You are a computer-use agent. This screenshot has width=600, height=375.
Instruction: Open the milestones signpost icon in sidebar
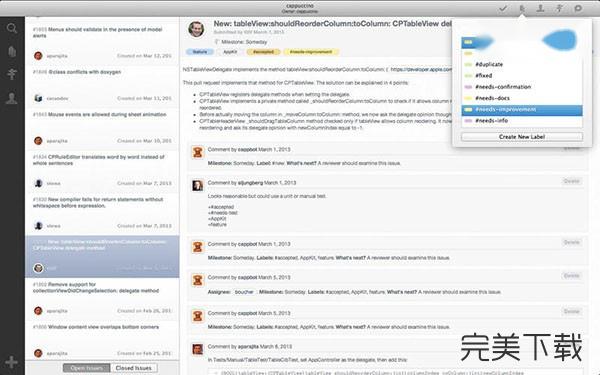[12, 73]
